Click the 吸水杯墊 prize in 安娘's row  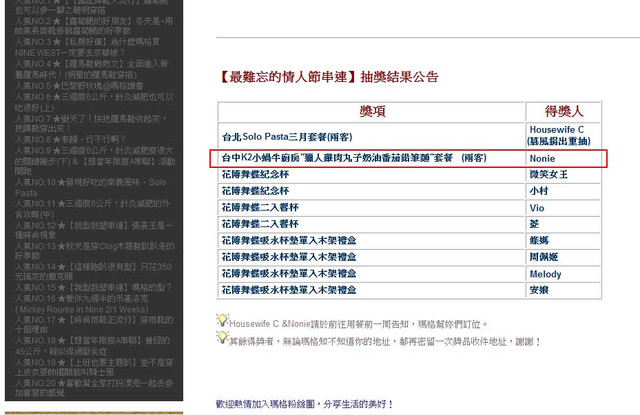371,290
